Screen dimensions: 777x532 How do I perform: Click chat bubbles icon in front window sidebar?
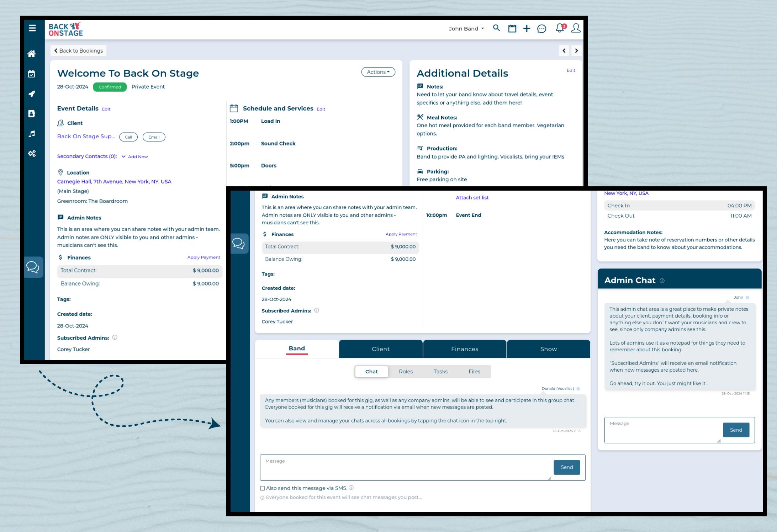pyautogui.click(x=239, y=244)
